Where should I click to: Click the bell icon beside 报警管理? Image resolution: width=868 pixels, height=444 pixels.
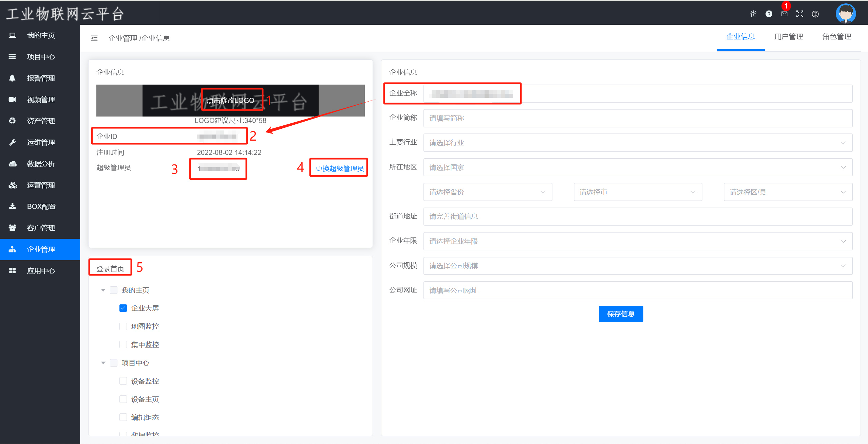click(12, 78)
